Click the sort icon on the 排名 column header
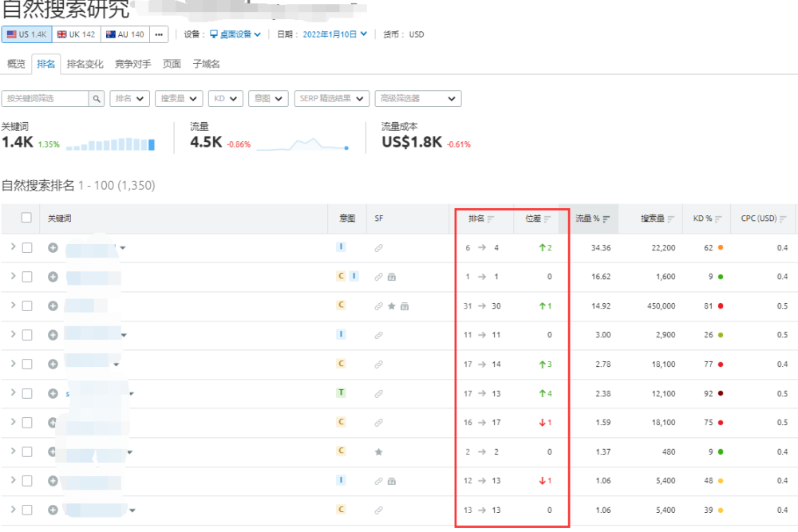Viewport: 798px width, 532px height. pos(492,219)
